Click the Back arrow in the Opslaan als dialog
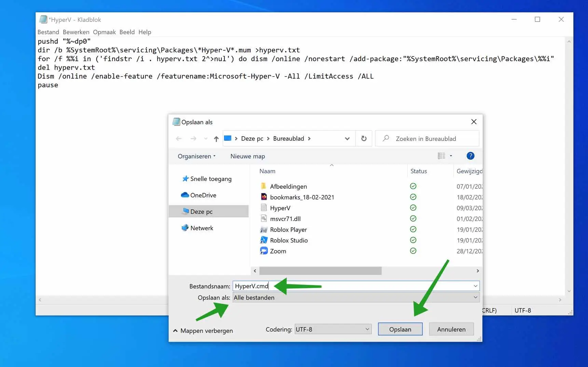Image resolution: width=588 pixels, height=367 pixels. 178,139
